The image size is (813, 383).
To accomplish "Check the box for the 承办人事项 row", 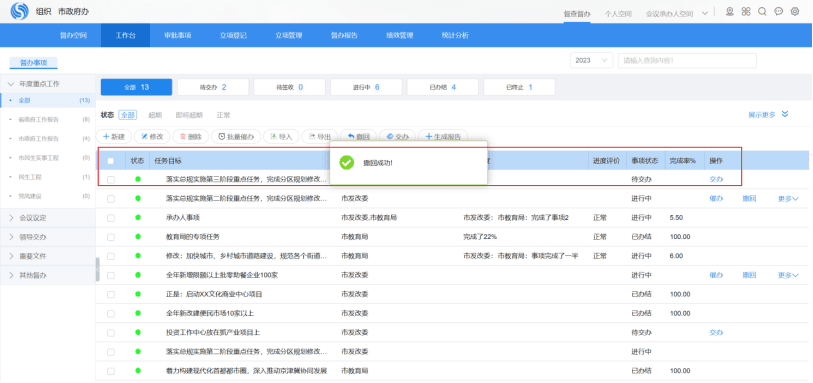I will click(110, 218).
